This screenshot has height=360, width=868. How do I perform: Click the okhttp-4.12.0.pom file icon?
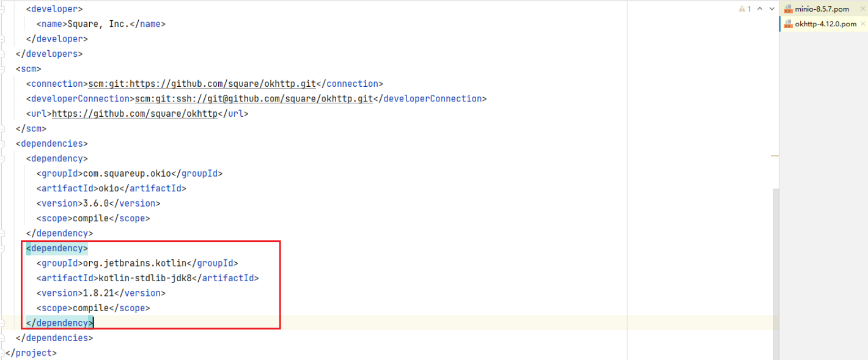point(788,24)
